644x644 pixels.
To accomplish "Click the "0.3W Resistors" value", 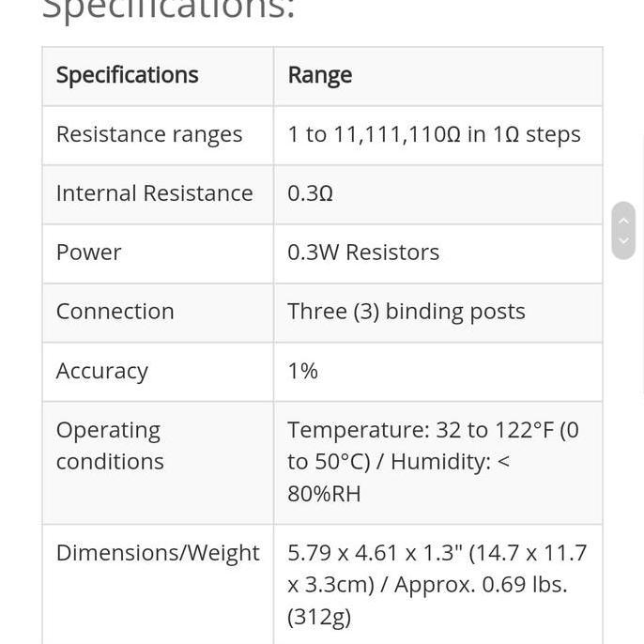I will (x=363, y=253).
